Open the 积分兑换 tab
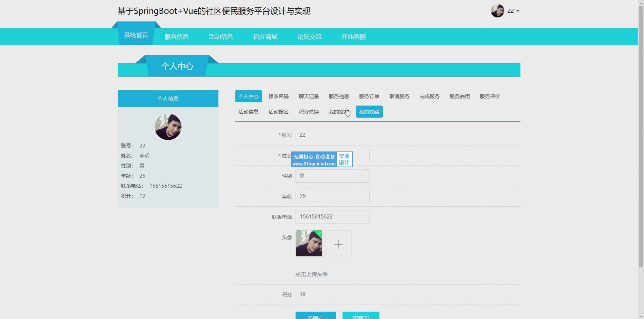 point(309,112)
